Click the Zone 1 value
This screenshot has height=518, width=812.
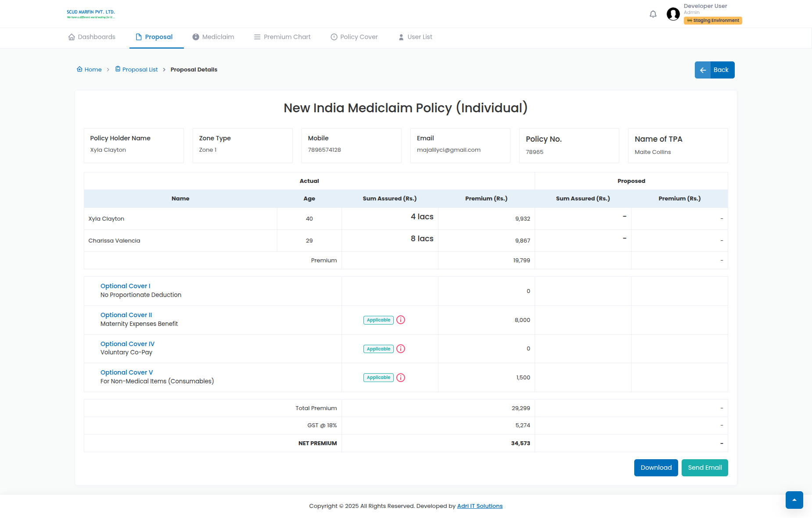click(x=208, y=150)
